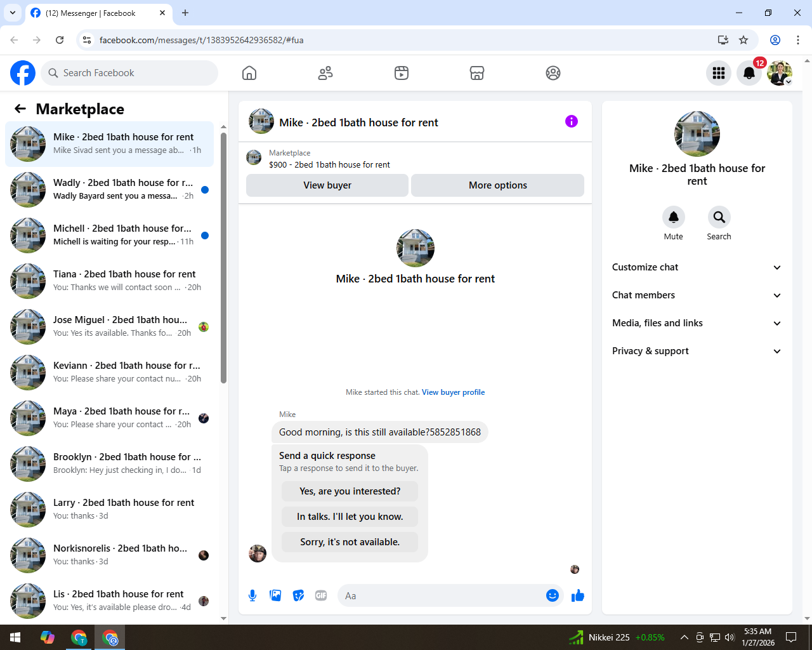The height and width of the screenshot is (650, 812).
Task: Bookmark this page with the star icon
Action: 743,40
